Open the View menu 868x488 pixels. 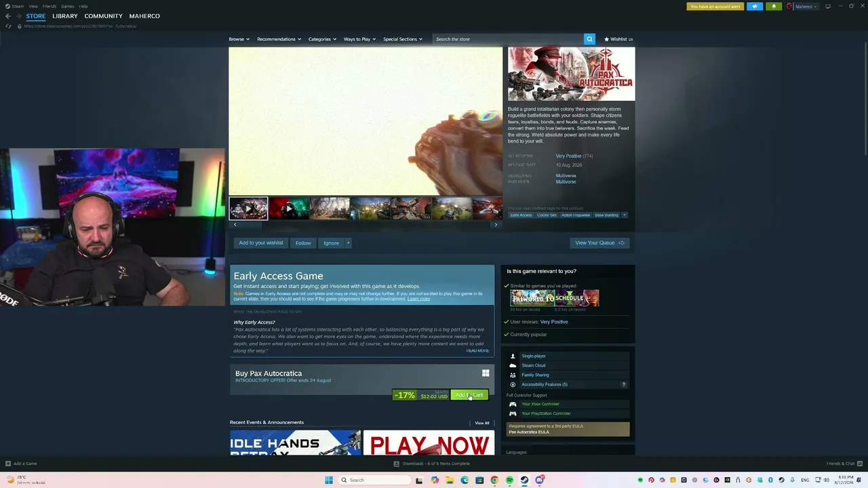tap(33, 6)
